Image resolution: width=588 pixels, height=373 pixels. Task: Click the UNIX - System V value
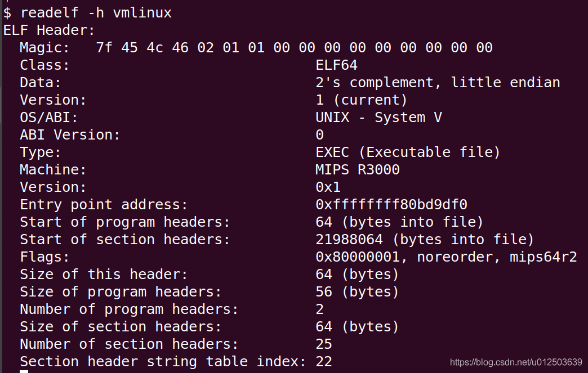click(x=378, y=118)
